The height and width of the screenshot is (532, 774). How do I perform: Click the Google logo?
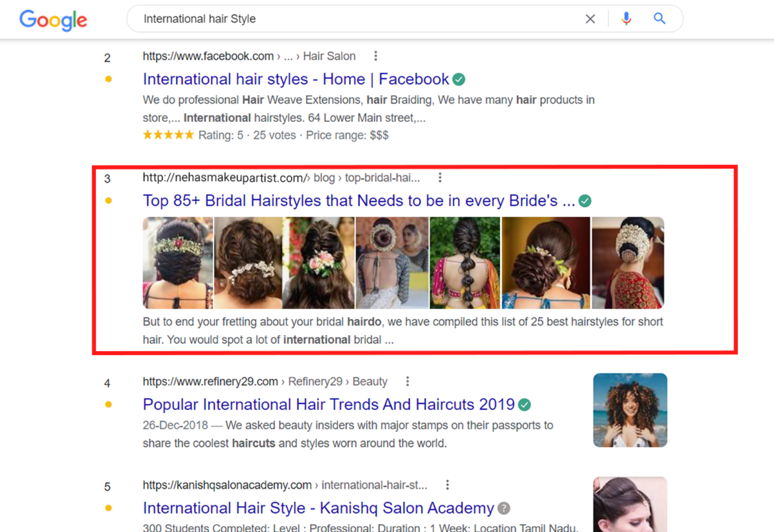[x=53, y=20]
